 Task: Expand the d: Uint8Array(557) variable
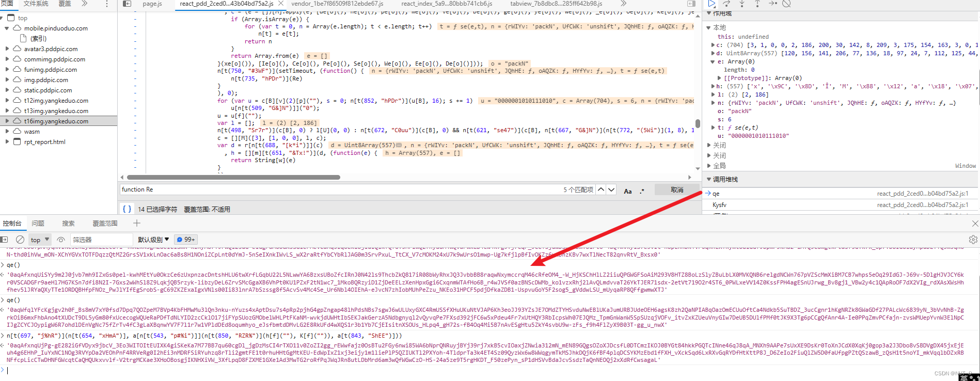pos(714,53)
